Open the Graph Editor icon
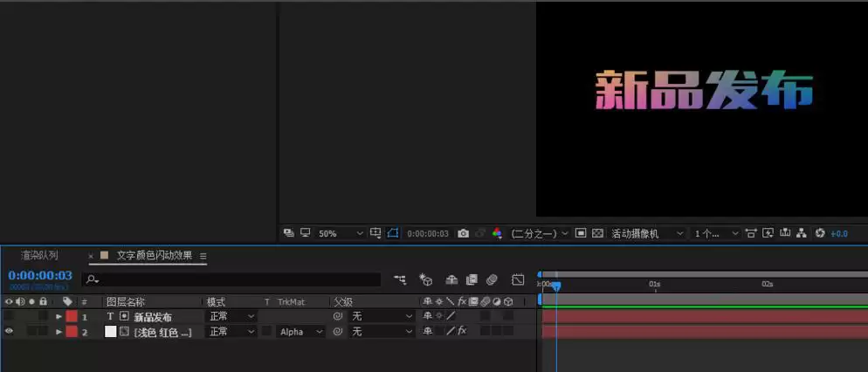Viewport: 868px width, 372px height. point(518,279)
